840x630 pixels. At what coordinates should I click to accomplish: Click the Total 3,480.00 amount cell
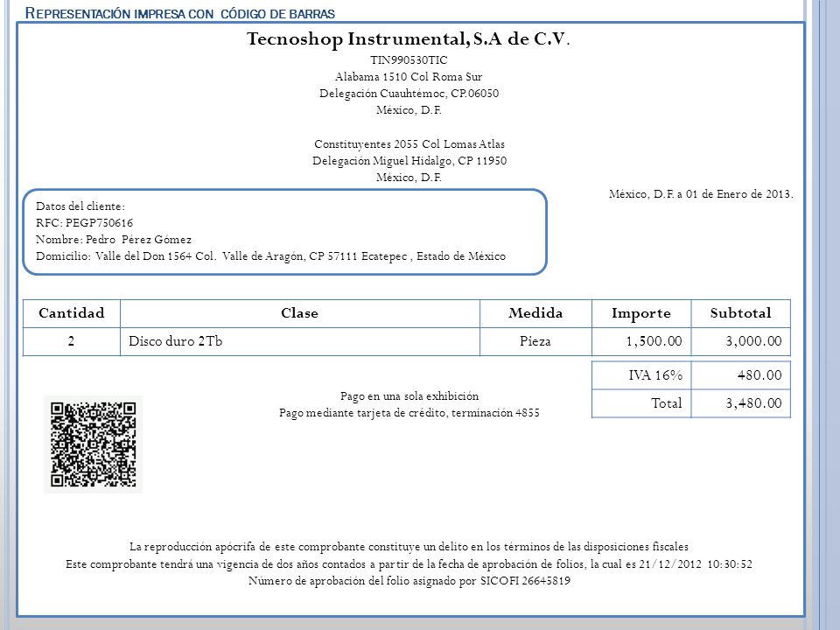point(741,403)
